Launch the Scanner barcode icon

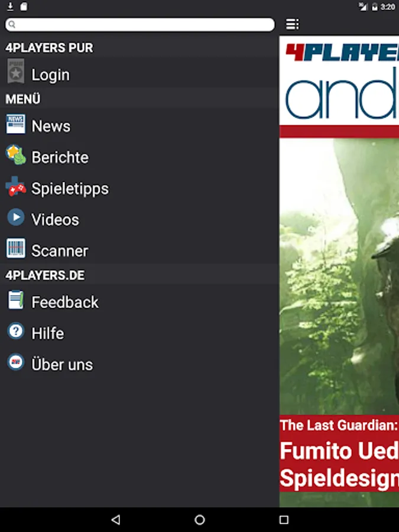point(15,248)
